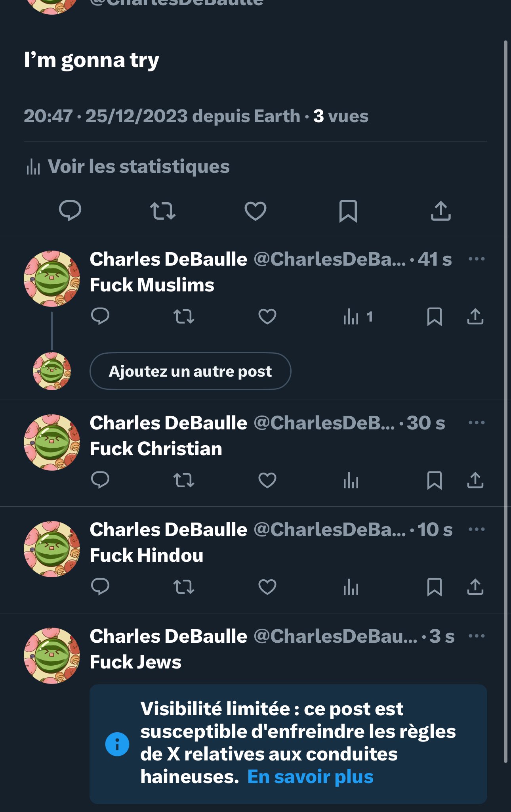Click the "En savoir plus" link

click(310, 777)
